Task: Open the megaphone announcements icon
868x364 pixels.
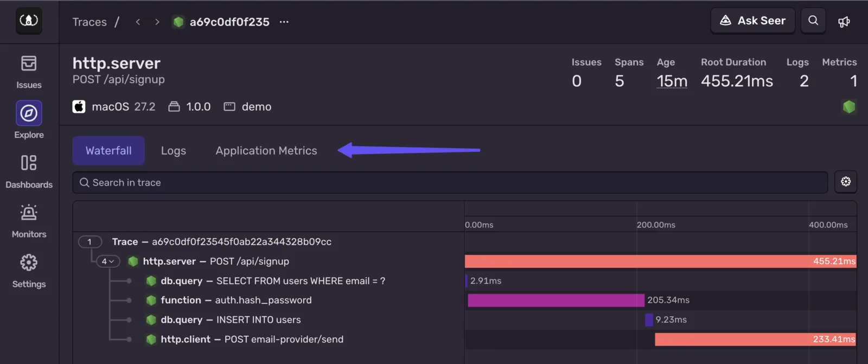Action: pos(844,22)
